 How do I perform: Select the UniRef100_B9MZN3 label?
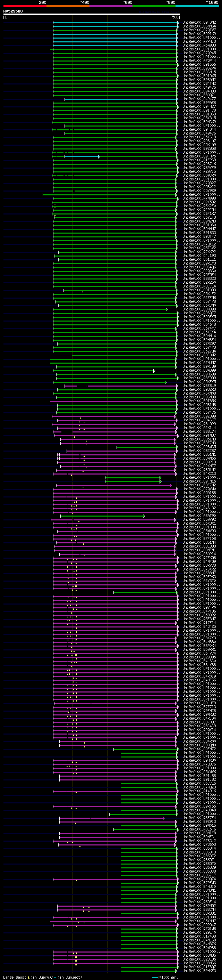199,221
